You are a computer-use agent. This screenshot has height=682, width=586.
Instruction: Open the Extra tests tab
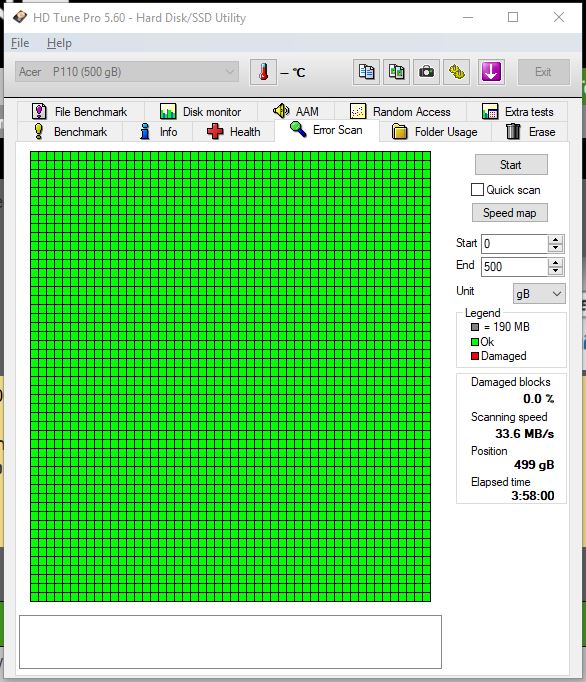pyautogui.click(x=518, y=111)
